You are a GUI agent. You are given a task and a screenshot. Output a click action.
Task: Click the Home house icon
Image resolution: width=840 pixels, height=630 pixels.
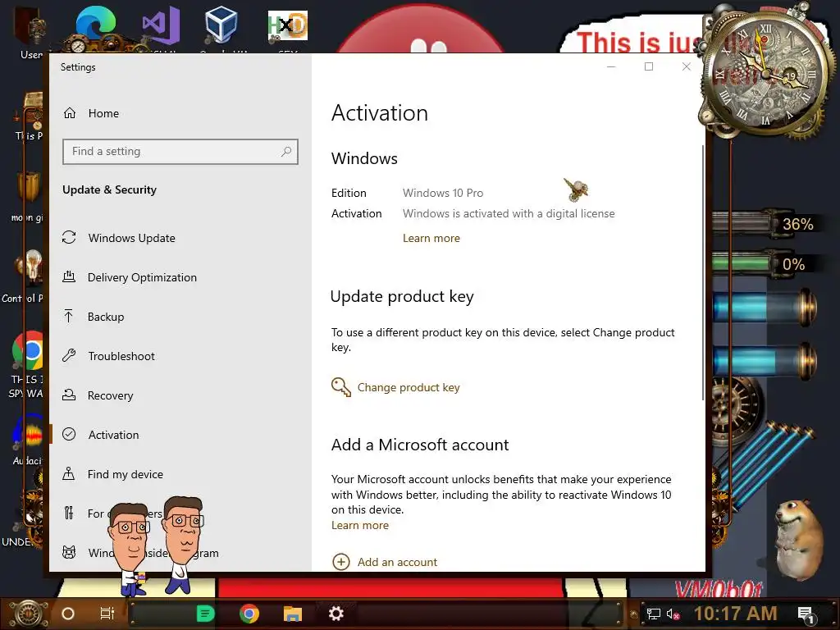click(x=70, y=113)
